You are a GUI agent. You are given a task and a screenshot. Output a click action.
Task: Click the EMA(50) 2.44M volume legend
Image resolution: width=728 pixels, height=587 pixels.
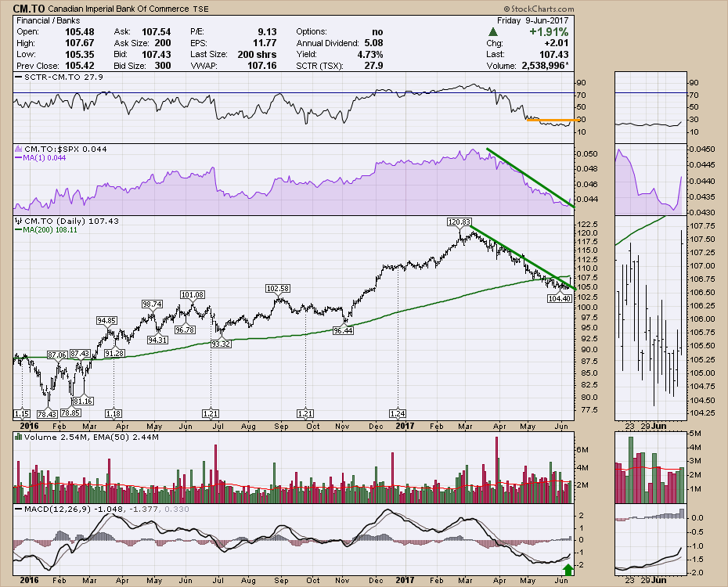point(126,437)
